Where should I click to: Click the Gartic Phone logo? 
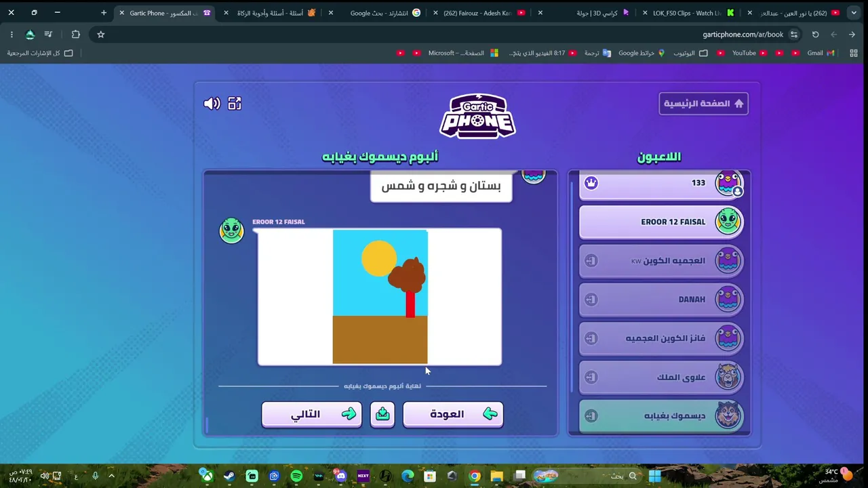coord(478,116)
